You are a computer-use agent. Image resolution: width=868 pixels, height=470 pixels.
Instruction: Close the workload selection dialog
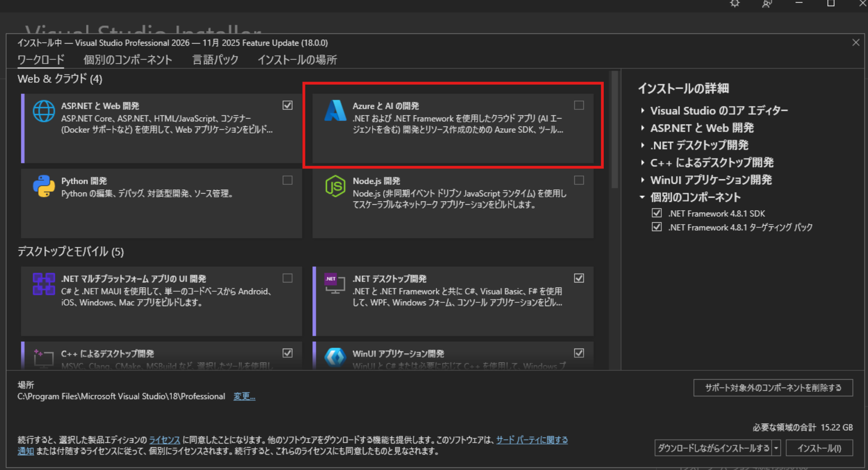pyautogui.click(x=856, y=43)
